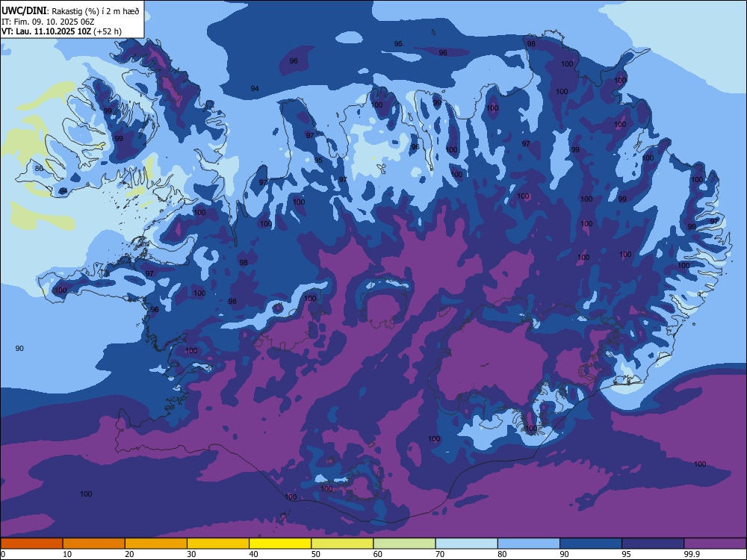The height and width of the screenshot is (560, 747).
Task: Select the medium blue 90–95 legend swatch
Action: click(x=591, y=544)
